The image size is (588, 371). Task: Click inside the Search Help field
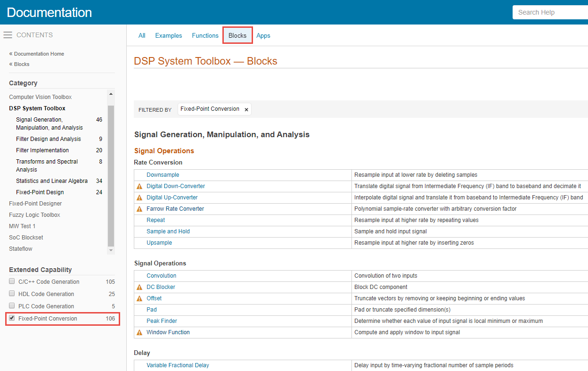pyautogui.click(x=549, y=12)
